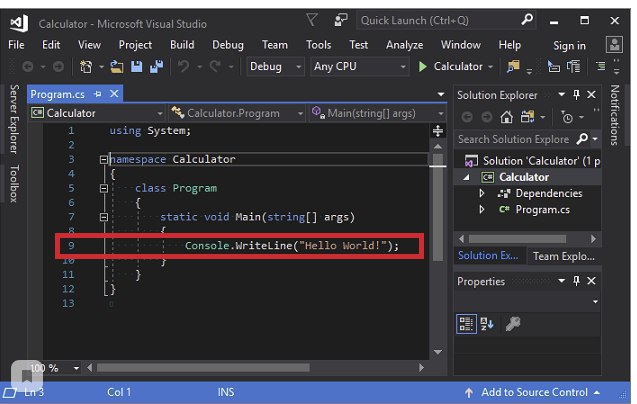
Task: Click the Property Pages wrench icon
Action: tap(513, 324)
